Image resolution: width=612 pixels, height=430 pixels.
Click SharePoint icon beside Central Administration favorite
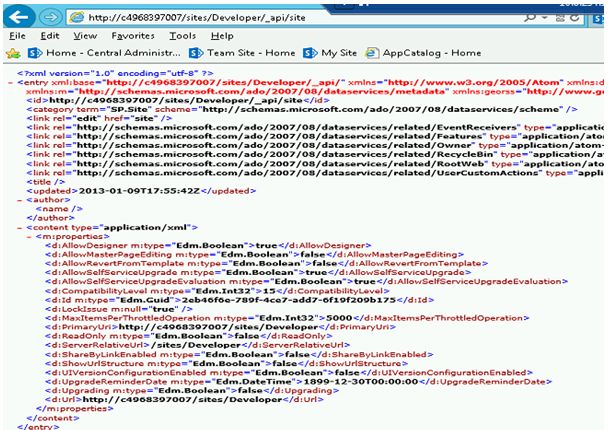click(x=35, y=53)
